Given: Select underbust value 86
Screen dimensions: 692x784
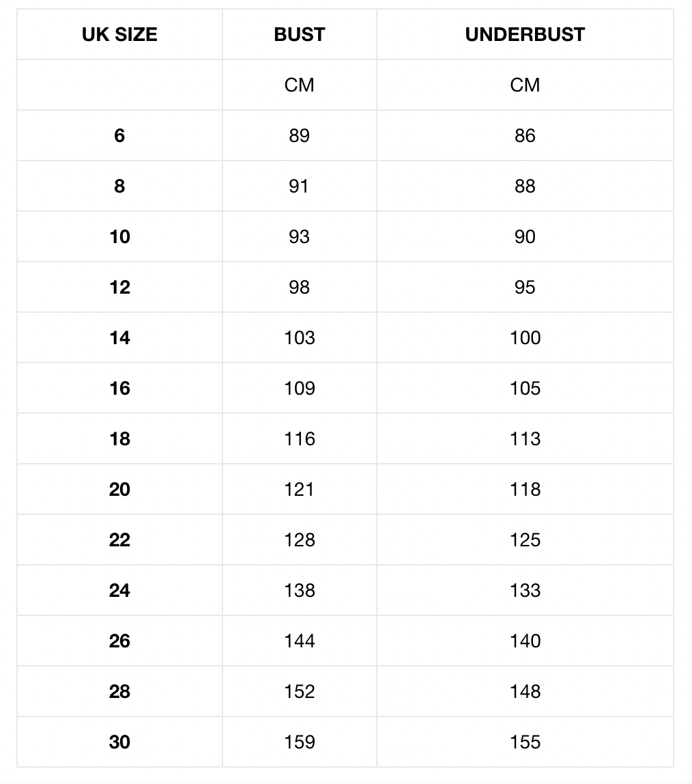Looking at the screenshot, I should (525, 135).
